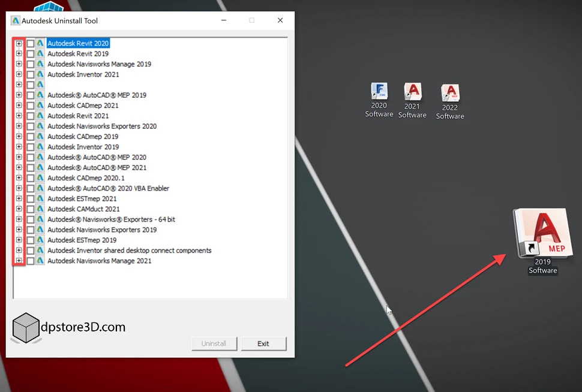
Task: Check the Autodesk Revit 2021 checkbox
Action: 31,116
